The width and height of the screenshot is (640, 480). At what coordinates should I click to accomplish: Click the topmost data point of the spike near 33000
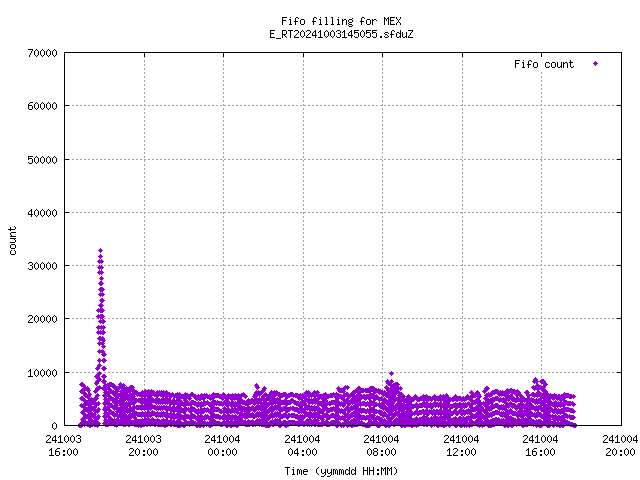click(x=100, y=251)
